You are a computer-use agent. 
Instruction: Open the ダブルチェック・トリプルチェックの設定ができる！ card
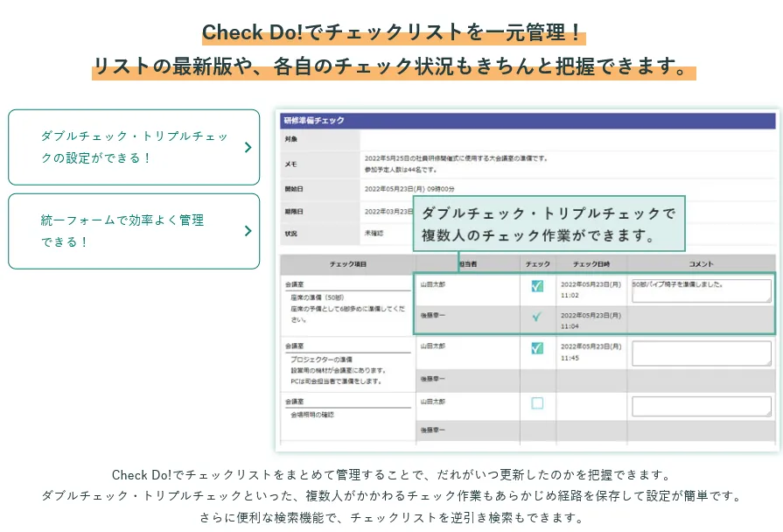[134, 147]
